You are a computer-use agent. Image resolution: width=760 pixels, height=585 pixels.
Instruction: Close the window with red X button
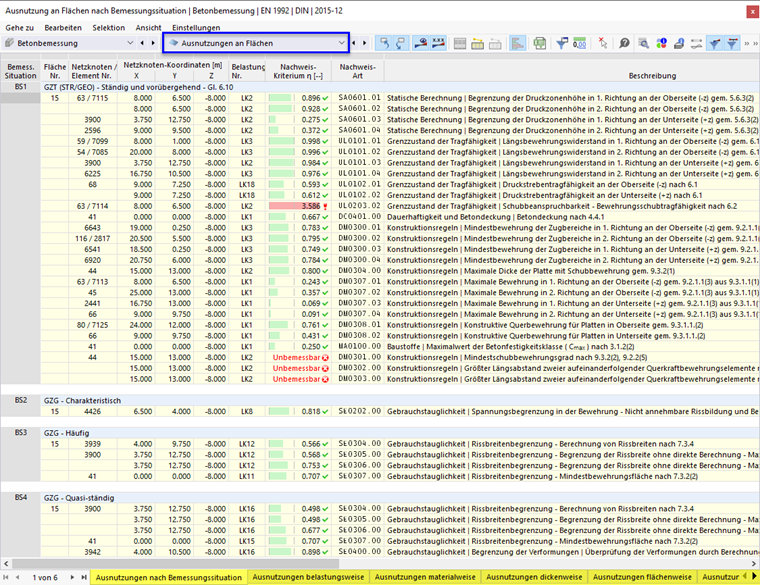pyautogui.click(x=753, y=11)
